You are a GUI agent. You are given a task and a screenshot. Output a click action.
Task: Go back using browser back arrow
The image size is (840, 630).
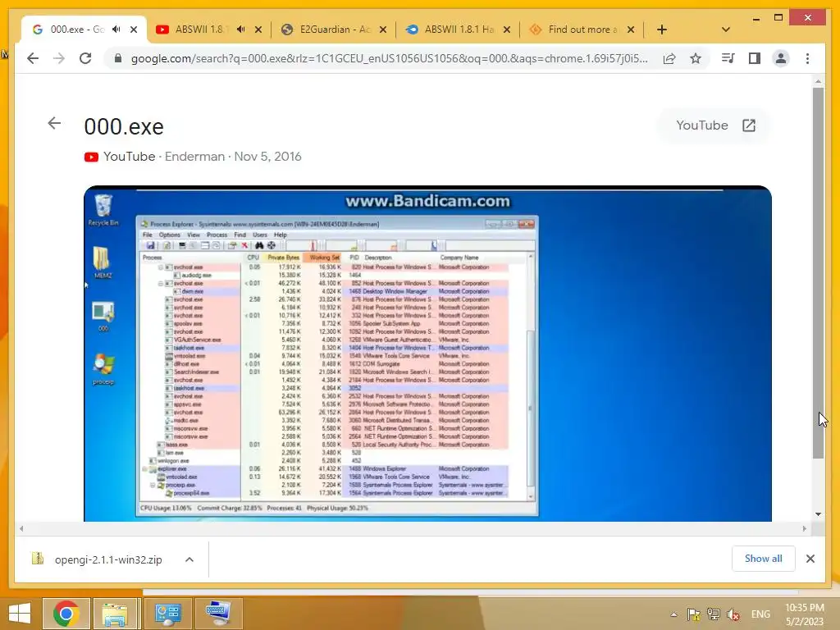pos(33,58)
